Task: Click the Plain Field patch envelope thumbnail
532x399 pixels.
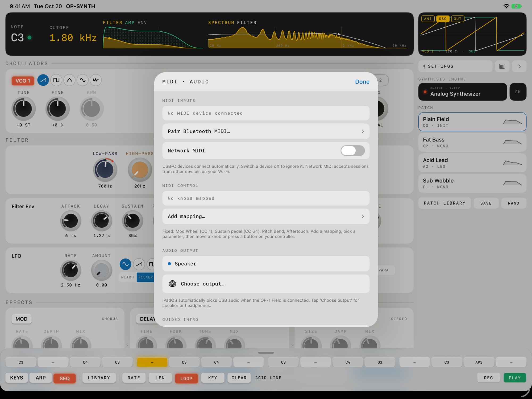Action: click(512, 122)
